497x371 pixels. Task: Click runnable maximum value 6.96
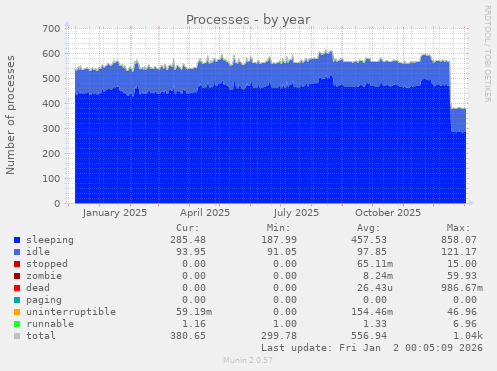coord(465,324)
